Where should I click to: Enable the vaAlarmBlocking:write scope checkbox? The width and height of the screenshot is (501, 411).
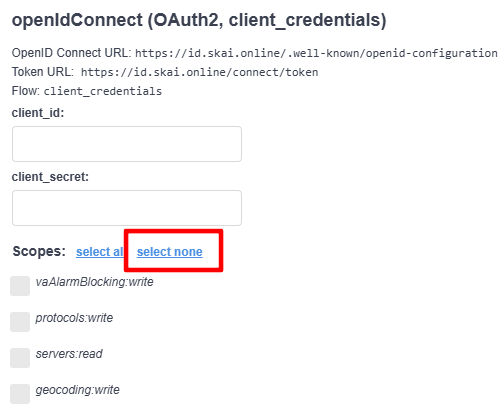pyautogui.click(x=20, y=286)
